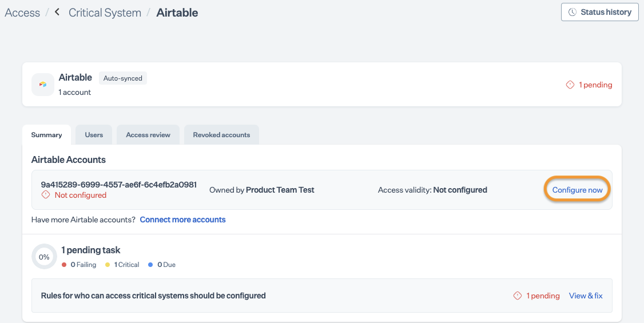Viewport: 644px width, 323px height.
Task: Click the Airtable logo icon
Action: pyautogui.click(x=43, y=85)
